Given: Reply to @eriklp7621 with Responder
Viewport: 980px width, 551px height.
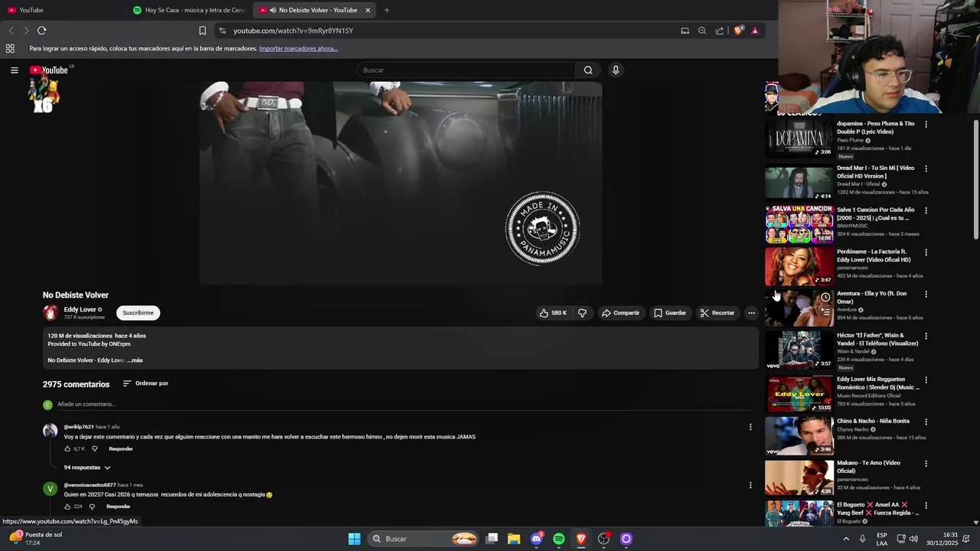Looking at the screenshot, I should [x=121, y=449].
